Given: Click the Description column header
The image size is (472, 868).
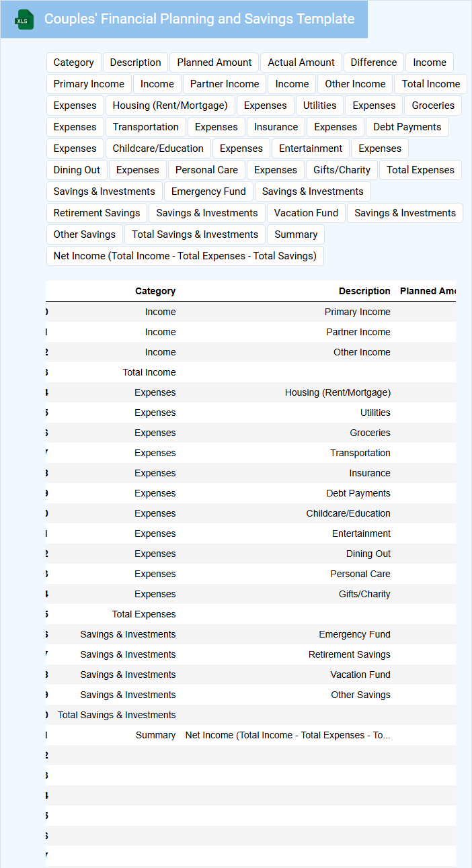Looking at the screenshot, I should point(364,291).
